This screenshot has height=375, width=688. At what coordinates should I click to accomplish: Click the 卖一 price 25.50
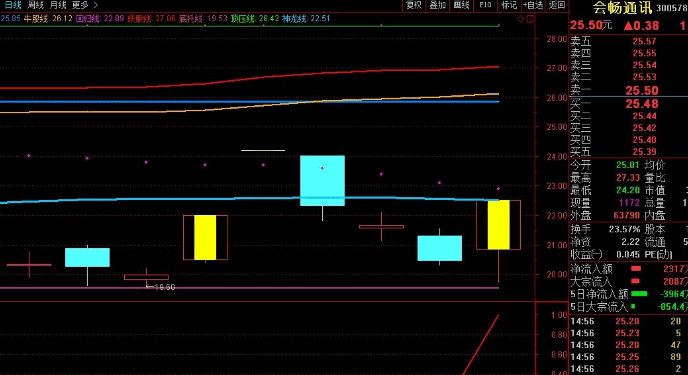[x=642, y=90]
